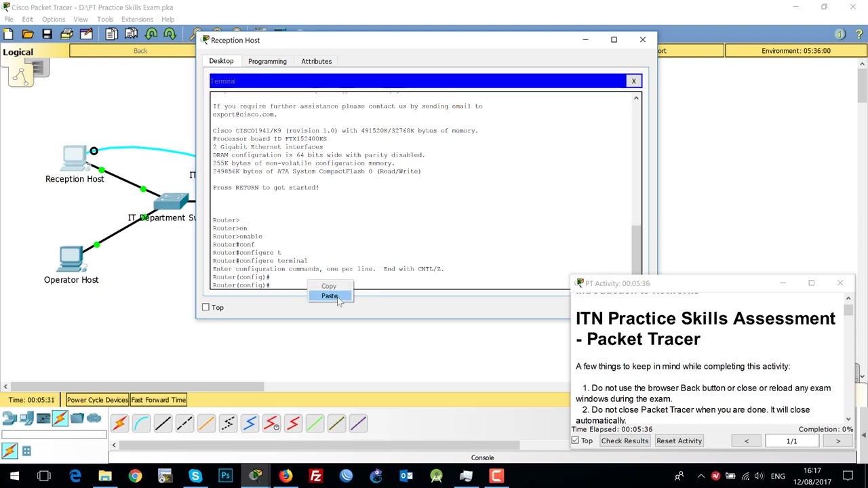Open the File menu
868x488 pixels.
point(9,19)
